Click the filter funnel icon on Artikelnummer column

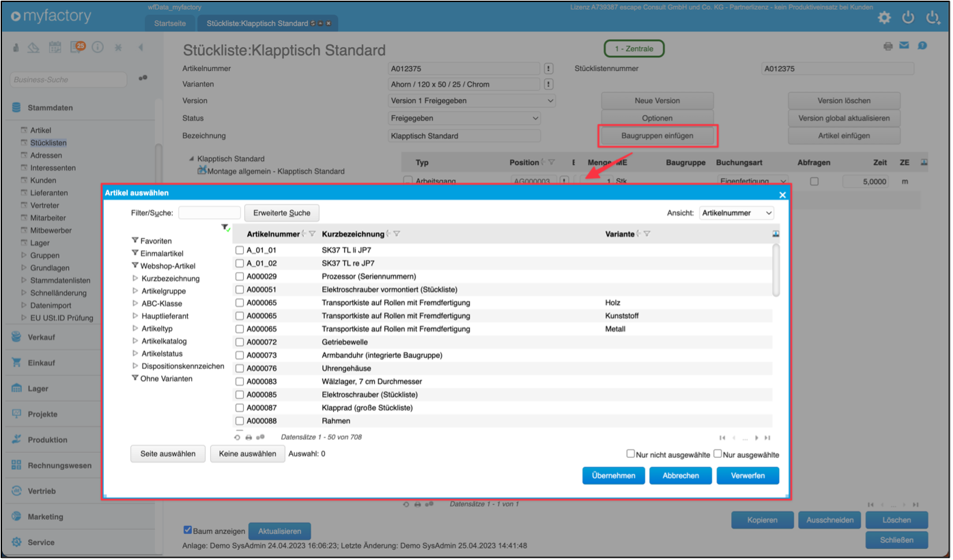[x=312, y=234]
